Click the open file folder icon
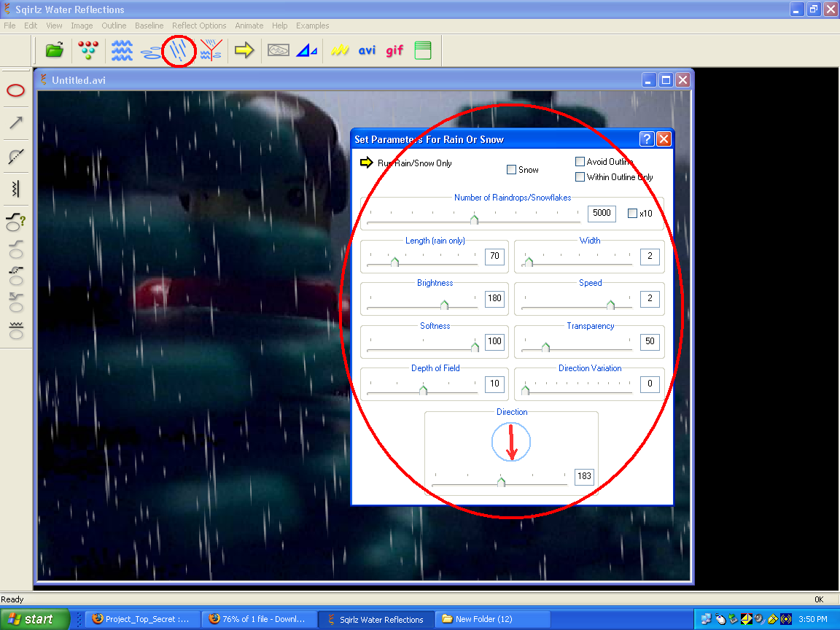 [x=55, y=50]
